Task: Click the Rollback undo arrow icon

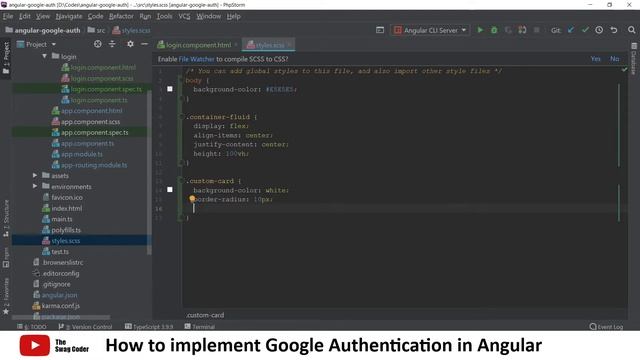Action: pyautogui.click(x=613, y=30)
